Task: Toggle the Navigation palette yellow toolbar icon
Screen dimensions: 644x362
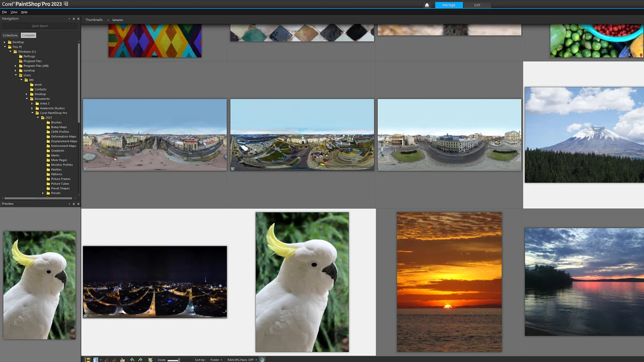Action: click(88, 359)
